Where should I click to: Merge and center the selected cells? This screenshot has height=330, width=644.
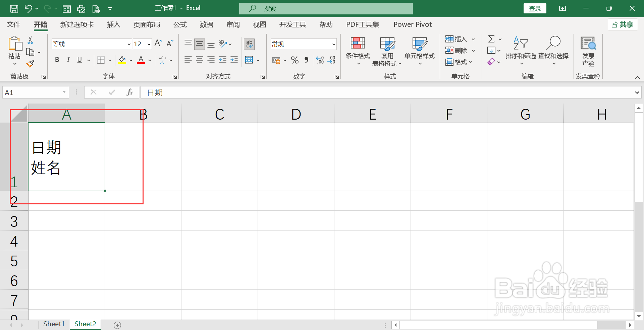(x=249, y=60)
